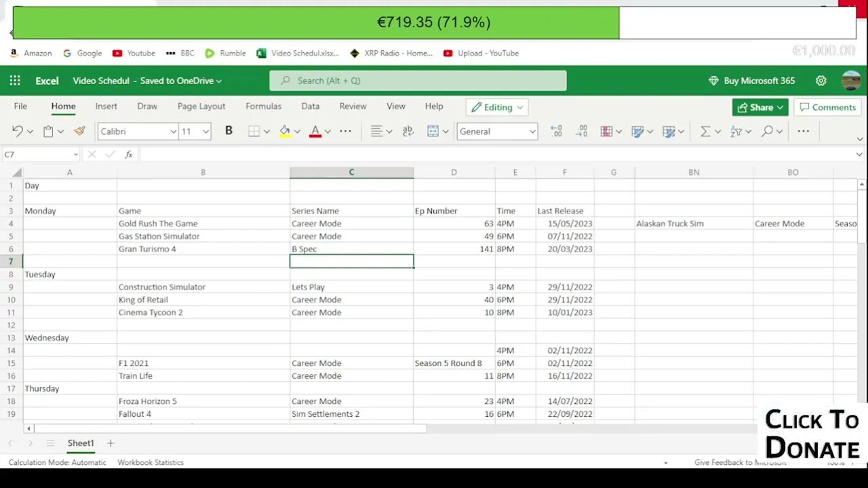Click the AutoSum sigma icon
This screenshot has height=488, width=868.
tap(705, 131)
